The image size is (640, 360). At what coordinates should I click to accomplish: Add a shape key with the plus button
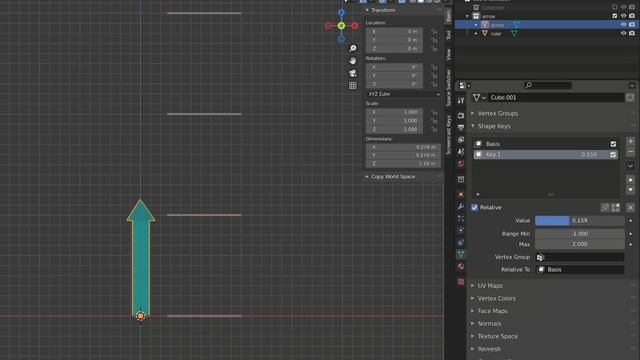coord(630,141)
